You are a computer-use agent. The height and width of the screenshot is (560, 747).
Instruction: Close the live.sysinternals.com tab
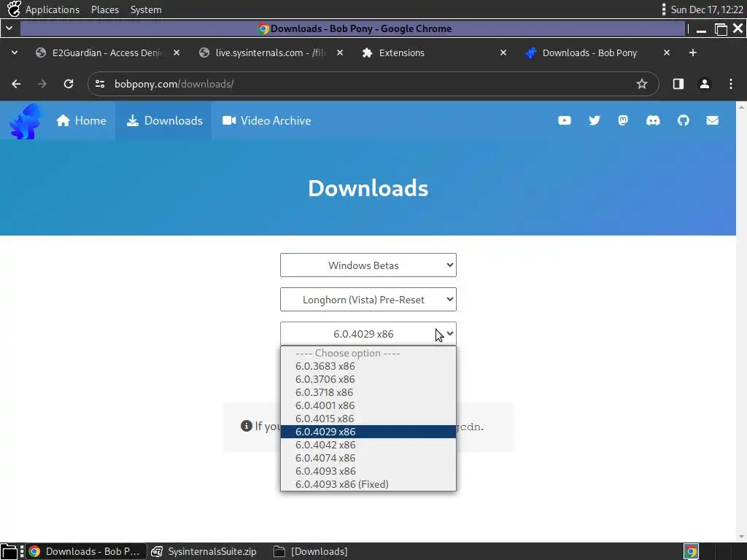(x=340, y=52)
